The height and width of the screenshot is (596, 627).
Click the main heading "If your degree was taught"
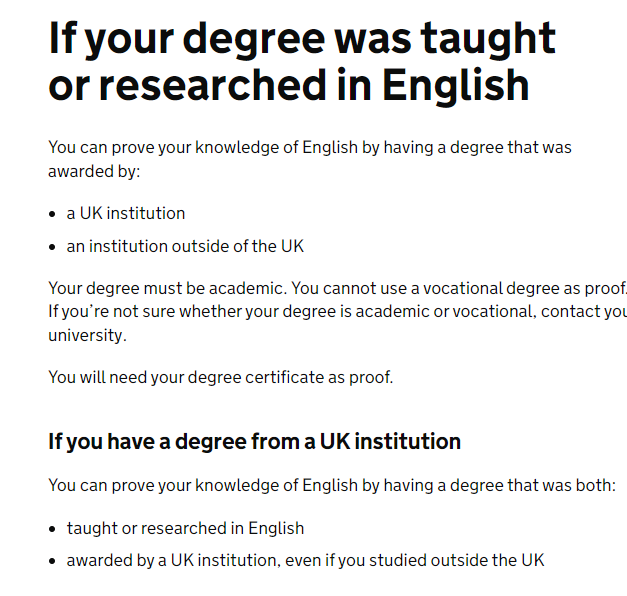[x=301, y=39]
